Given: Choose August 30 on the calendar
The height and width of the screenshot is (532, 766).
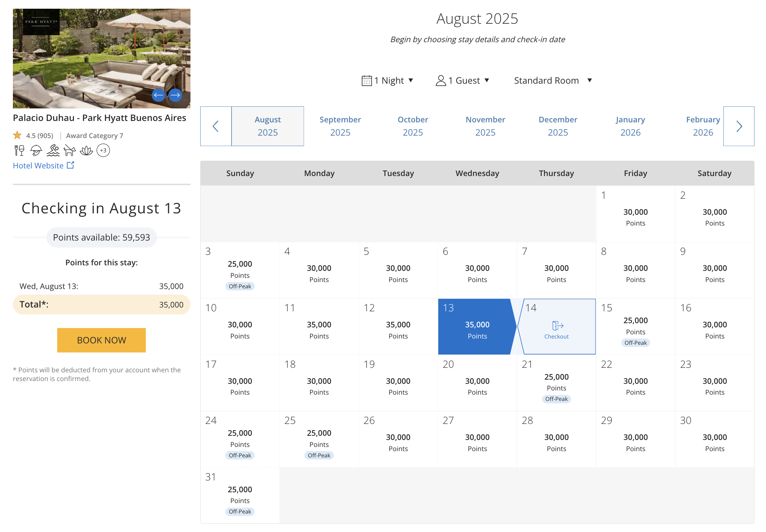Looking at the screenshot, I should pos(714,439).
